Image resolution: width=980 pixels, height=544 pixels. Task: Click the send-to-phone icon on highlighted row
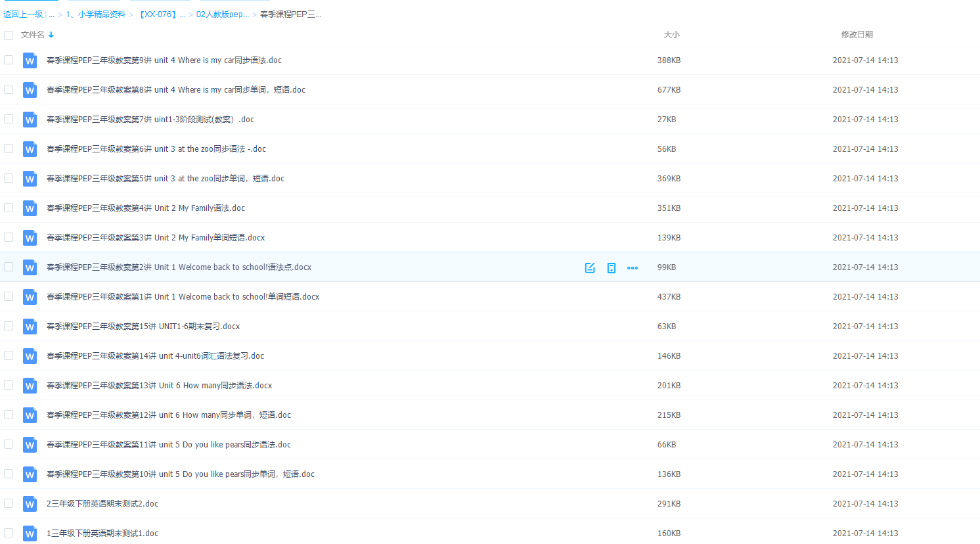612,267
